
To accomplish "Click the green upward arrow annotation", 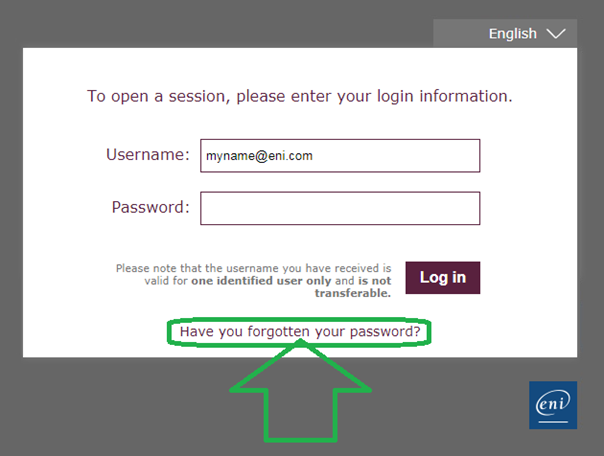I will (300, 392).
